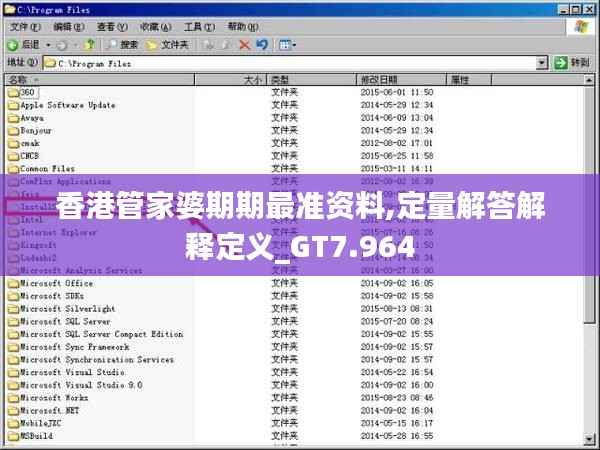600x450 pixels.
Task: Sort by the 修改日期 column header
Action: click(378, 79)
